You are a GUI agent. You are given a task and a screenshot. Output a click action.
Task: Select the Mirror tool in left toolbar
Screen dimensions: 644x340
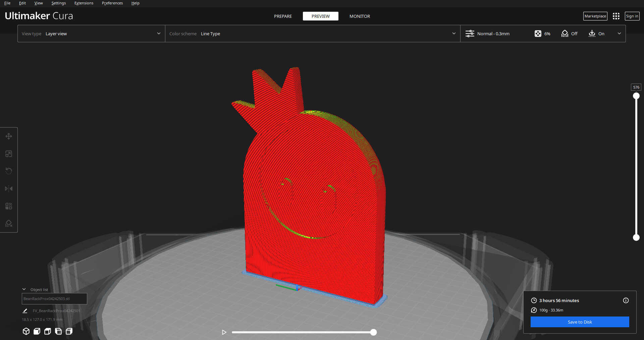coord(9,189)
